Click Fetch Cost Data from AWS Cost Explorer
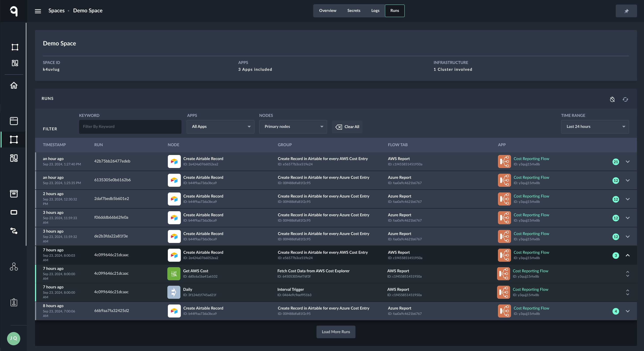 [x=313, y=271]
